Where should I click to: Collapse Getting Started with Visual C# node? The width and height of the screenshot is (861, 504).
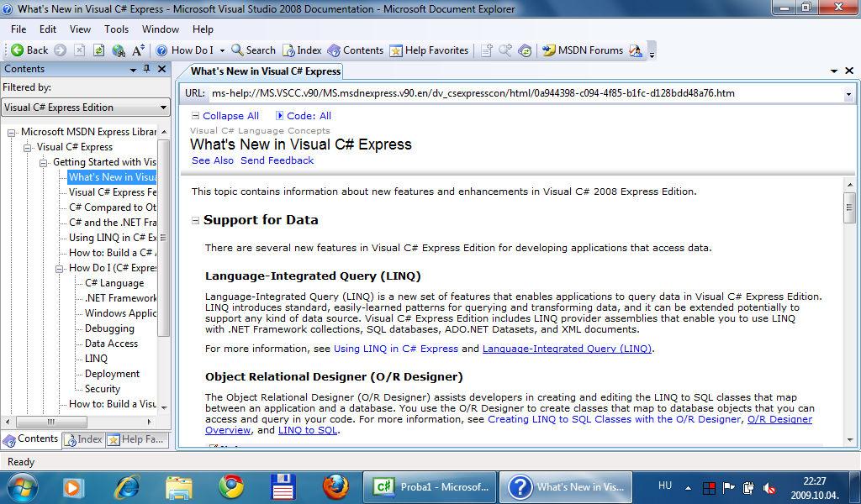(44, 163)
